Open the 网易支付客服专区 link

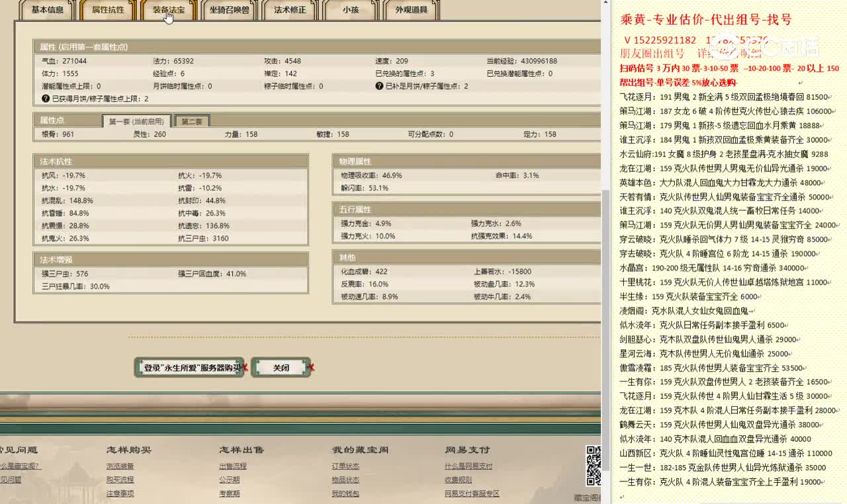tap(472, 493)
